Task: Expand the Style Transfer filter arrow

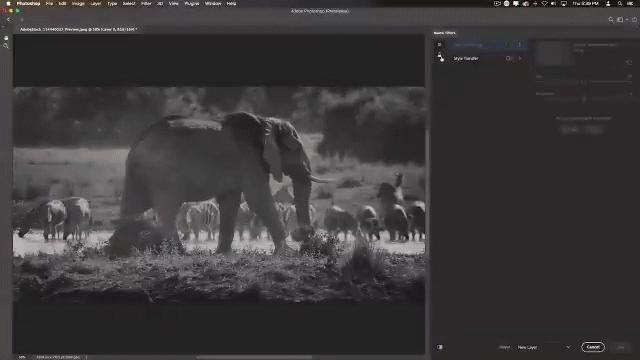Action: pos(520,58)
